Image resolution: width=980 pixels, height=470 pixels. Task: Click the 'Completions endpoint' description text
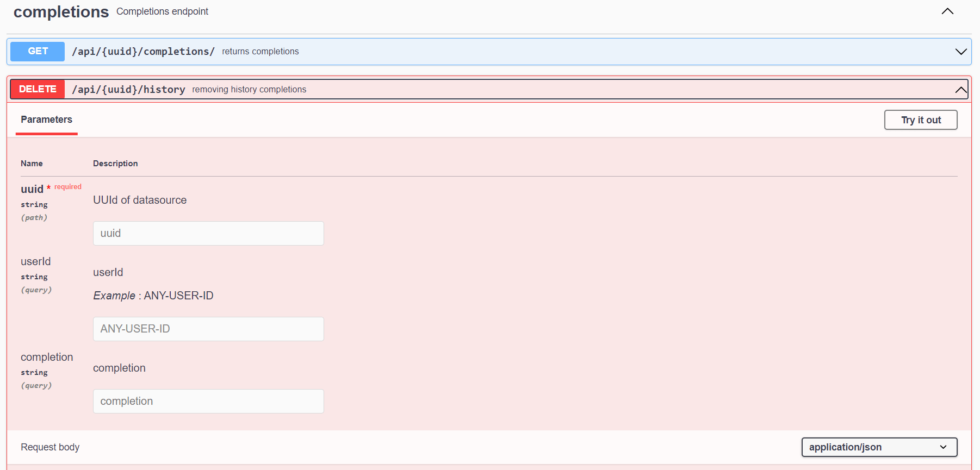click(162, 11)
